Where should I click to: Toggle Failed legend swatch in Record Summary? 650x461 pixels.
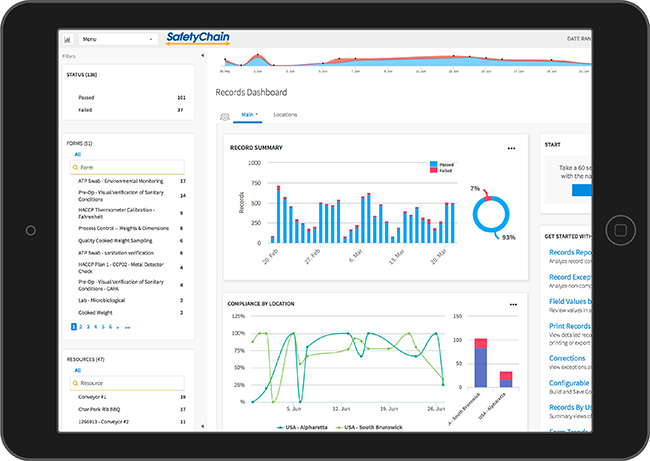tap(434, 170)
